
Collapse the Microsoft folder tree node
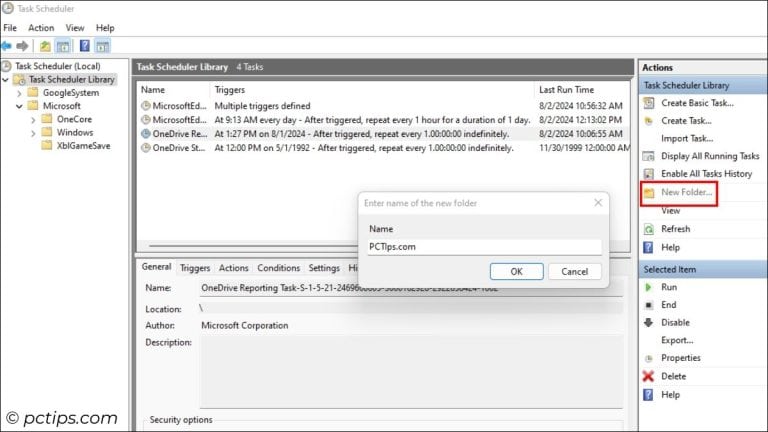pyautogui.click(x=19, y=106)
